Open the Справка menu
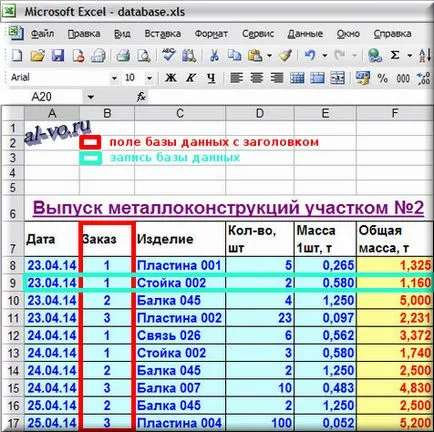The width and height of the screenshot is (434, 432). 392,34
